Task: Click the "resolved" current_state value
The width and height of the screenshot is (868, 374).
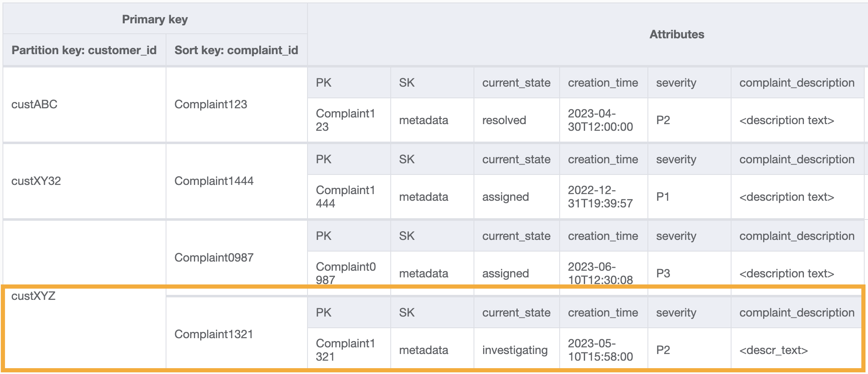Action: [504, 120]
